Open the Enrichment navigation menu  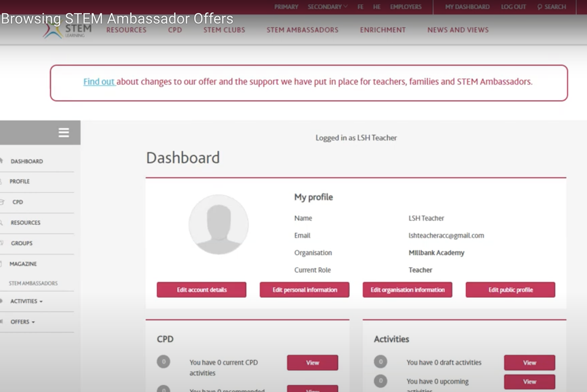[x=383, y=30]
